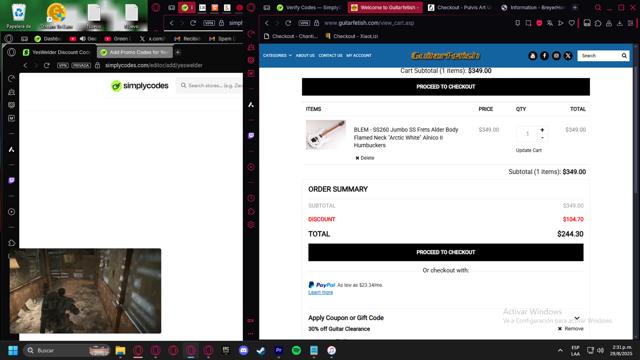Open Premiere Pro from the taskbar
The width and height of the screenshot is (640, 360).
click(279, 350)
